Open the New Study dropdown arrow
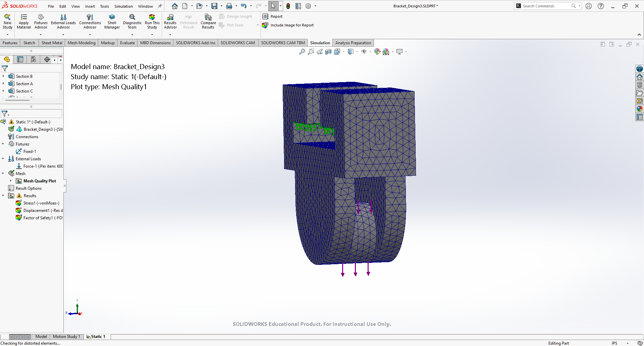This screenshot has height=346, width=644. pyautogui.click(x=7, y=35)
